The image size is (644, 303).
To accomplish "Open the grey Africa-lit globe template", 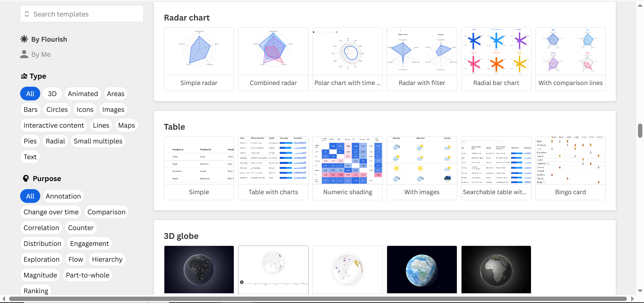I will click(496, 270).
